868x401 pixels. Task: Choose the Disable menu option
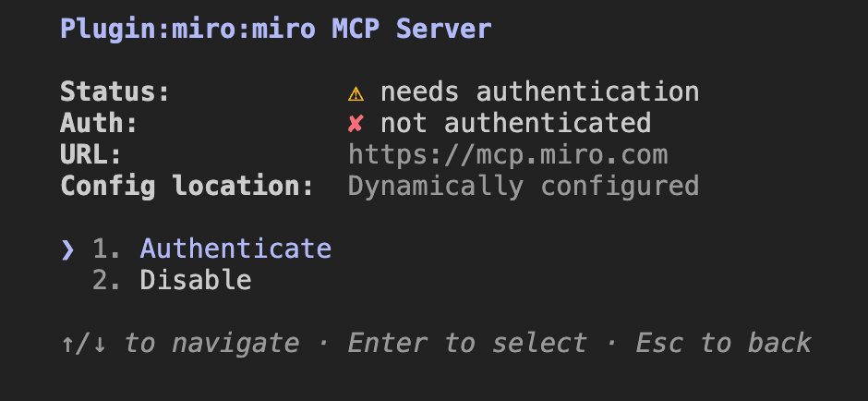coord(196,280)
